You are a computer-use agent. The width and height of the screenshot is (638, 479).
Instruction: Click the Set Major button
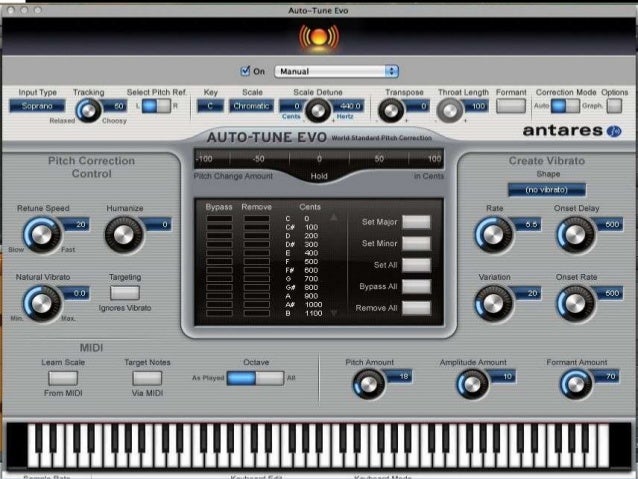(x=416, y=222)
